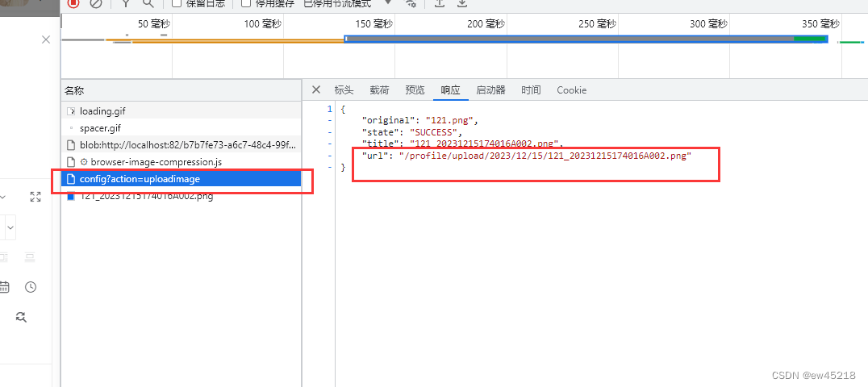Click the calendar date icon in editor toolbar
Image resolution: width=868 pixels, height=387 pixels.
point(4,287)
